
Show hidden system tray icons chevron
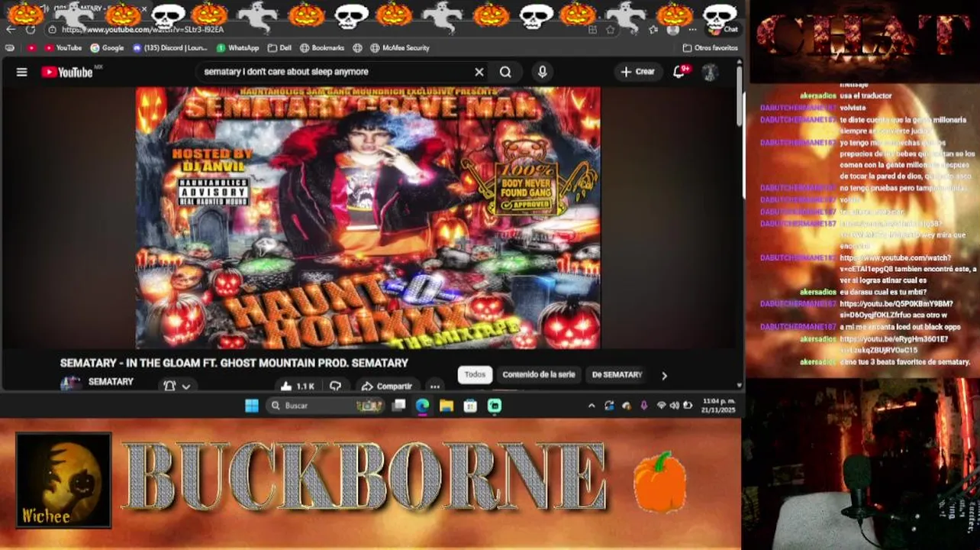point(592,406)
